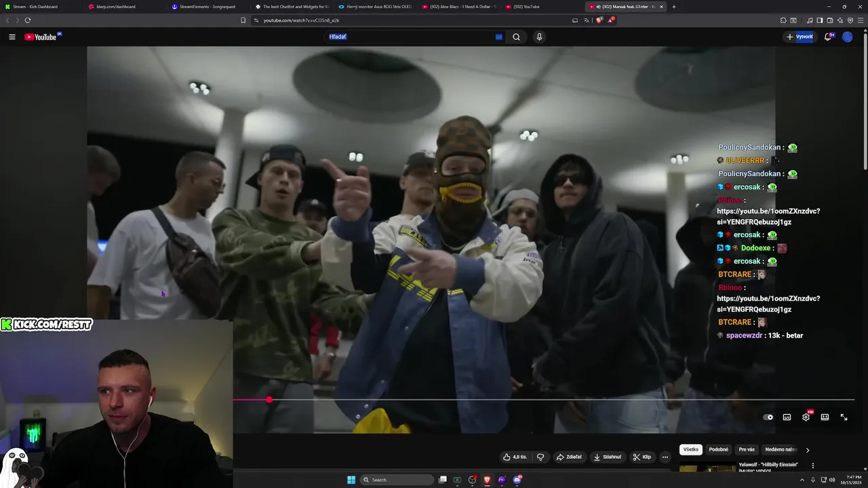Select the Všetko filter chip
Viewport: 868px width, 488px height.
(691, 449)
